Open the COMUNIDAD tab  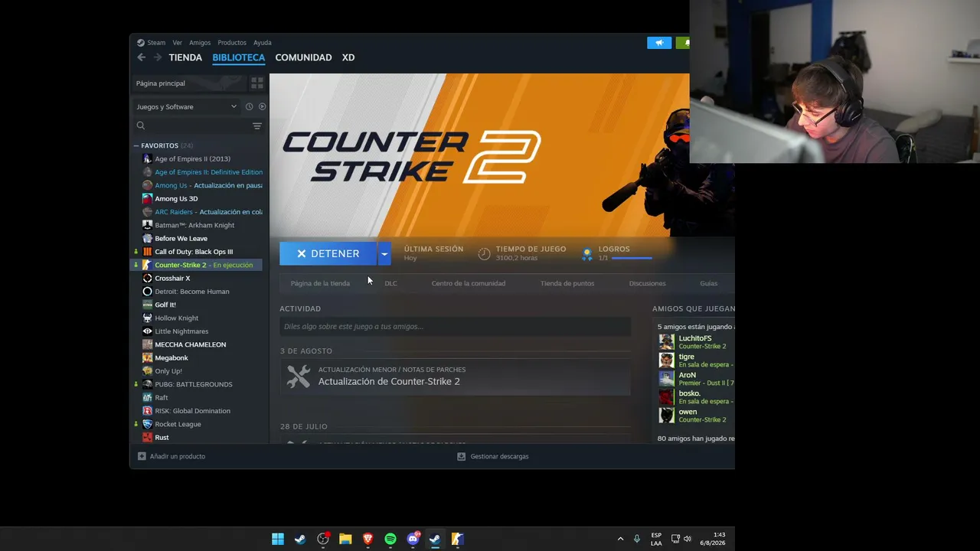[303, 57]
